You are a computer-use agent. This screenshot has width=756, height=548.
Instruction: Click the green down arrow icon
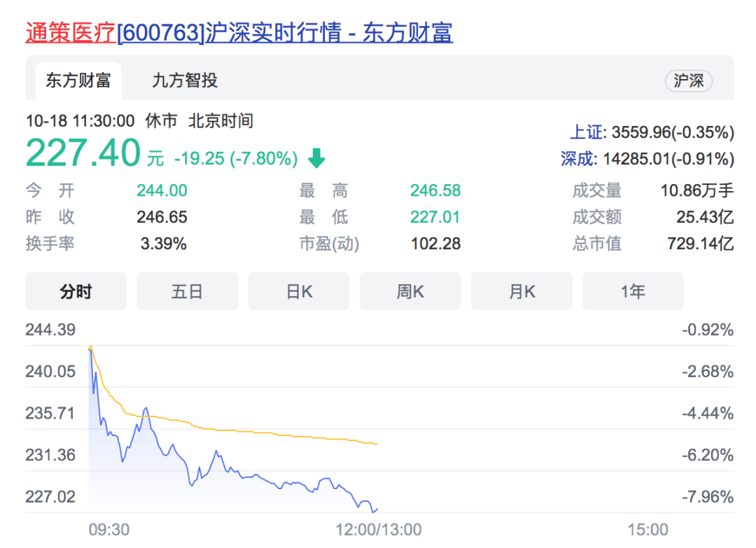(316, 159)
